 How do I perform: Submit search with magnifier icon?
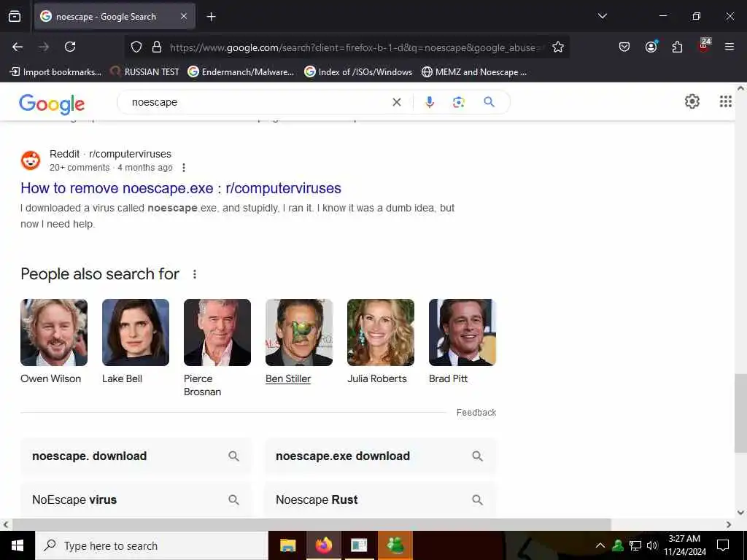(x=489, y=102)
